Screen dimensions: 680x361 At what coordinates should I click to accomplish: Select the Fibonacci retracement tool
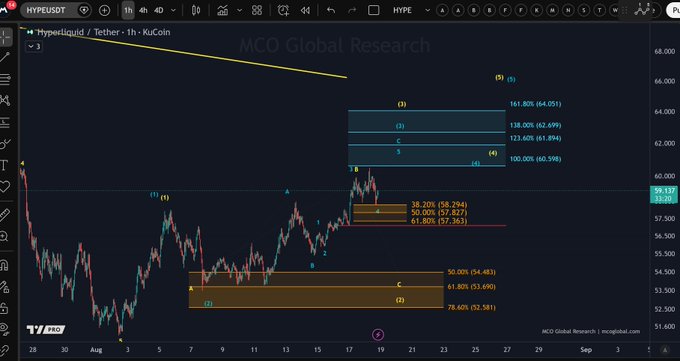(x=5, y=79)
